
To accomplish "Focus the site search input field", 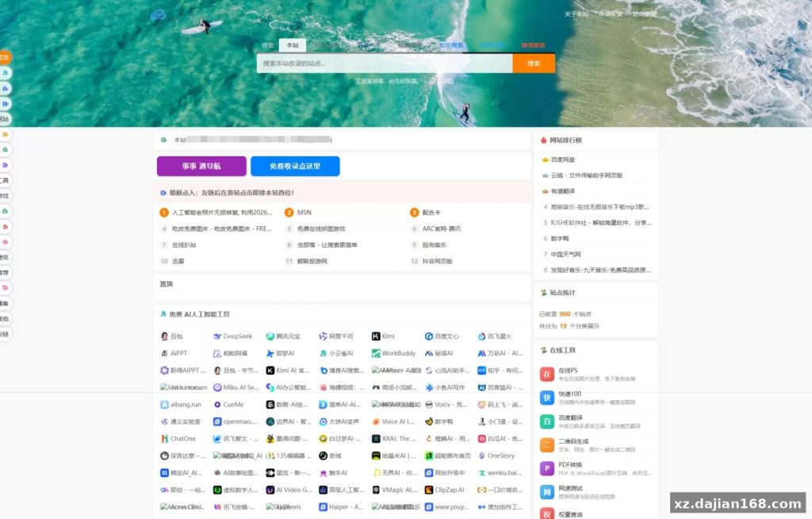I will tap(385, 63).
